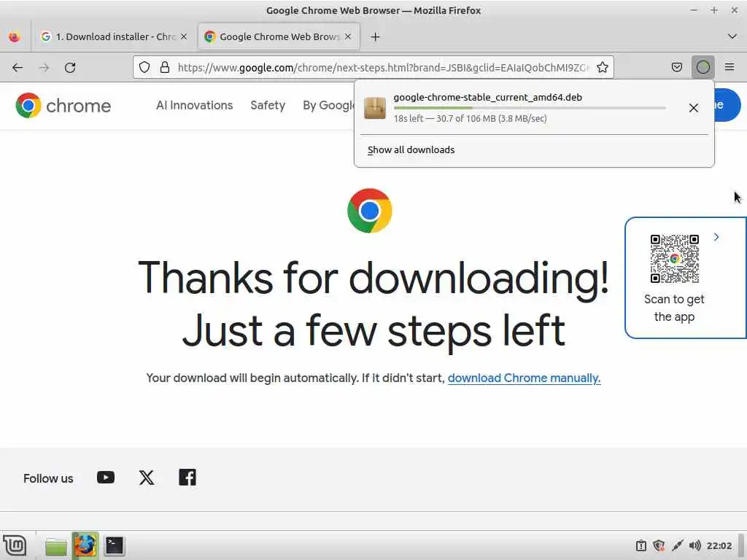Click the large centered Chrome logo

(x=370, y=211)
